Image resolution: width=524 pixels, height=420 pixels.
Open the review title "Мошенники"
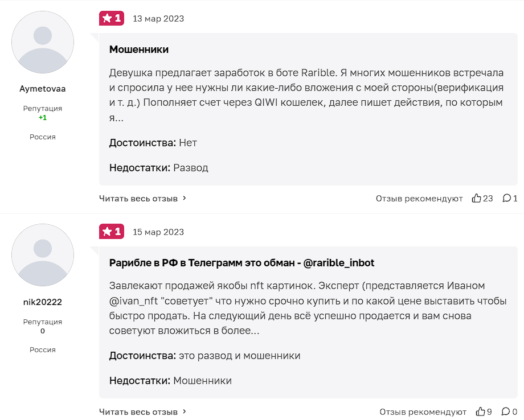point(139,50)
